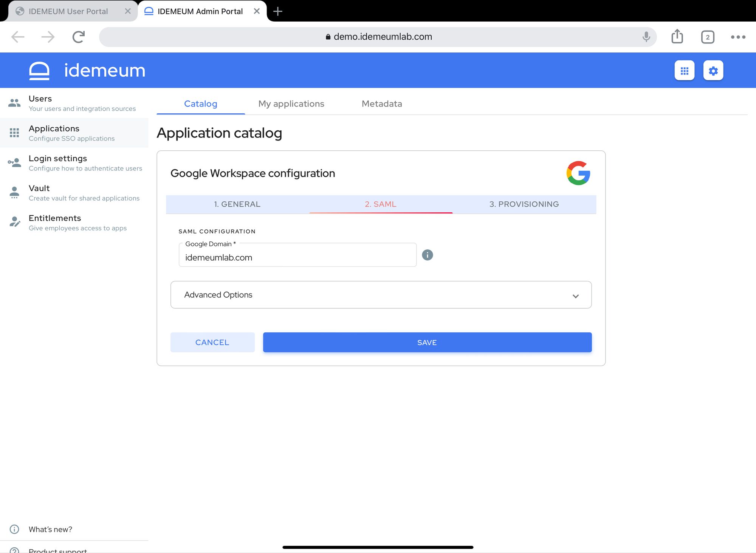Click the SAML CONFIGURATION section label

[217, 231]
